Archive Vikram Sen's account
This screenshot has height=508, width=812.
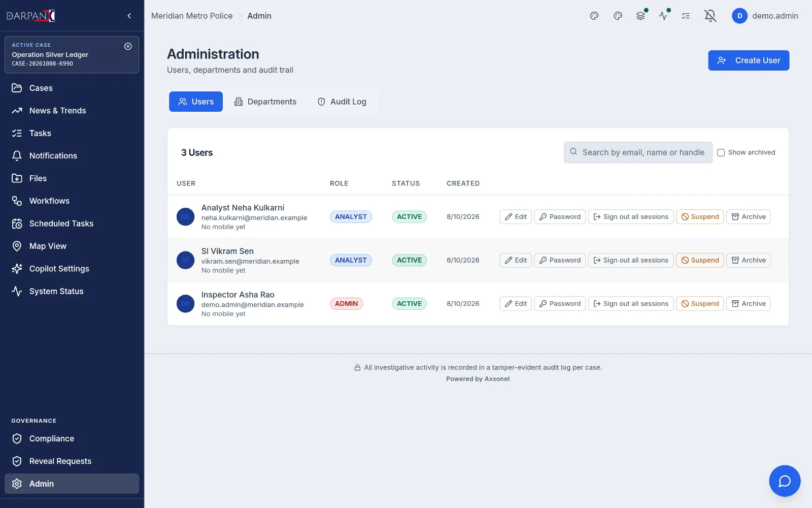(749, 260)
